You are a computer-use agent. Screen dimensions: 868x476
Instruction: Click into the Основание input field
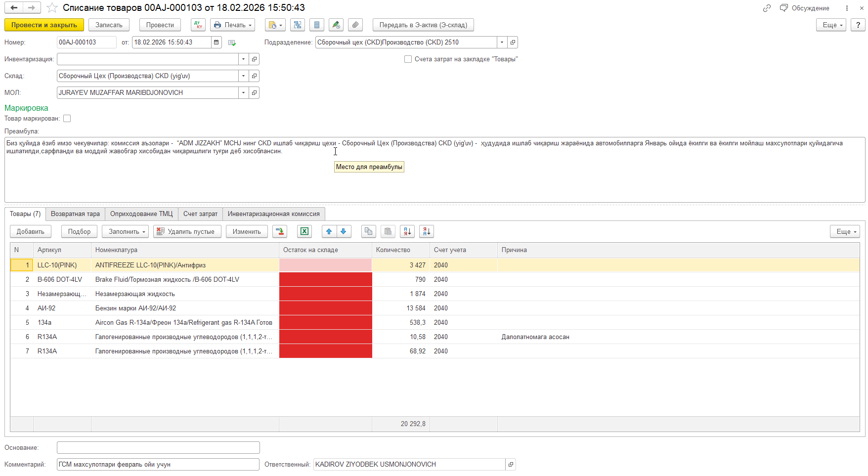(x=158, y=448)
